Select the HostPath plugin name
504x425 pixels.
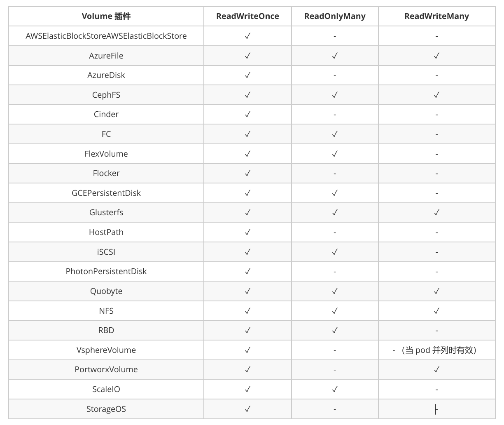pyautogui.click(x=106, y=232)
